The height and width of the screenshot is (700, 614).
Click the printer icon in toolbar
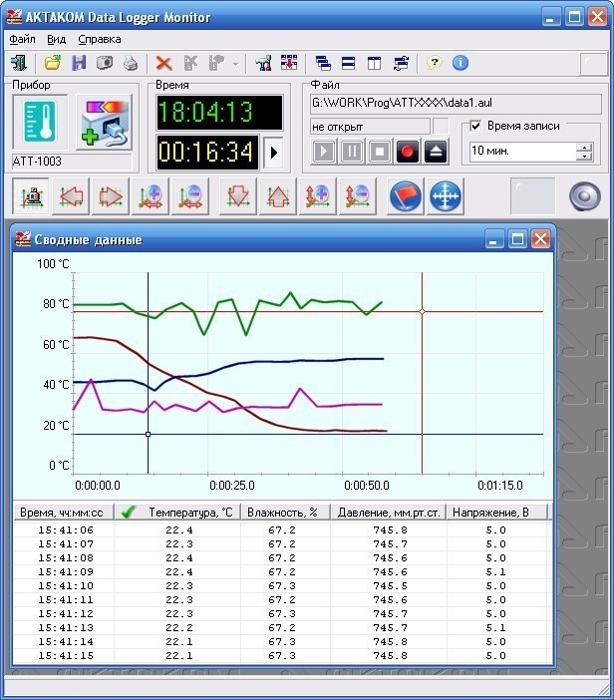(130, 63)
